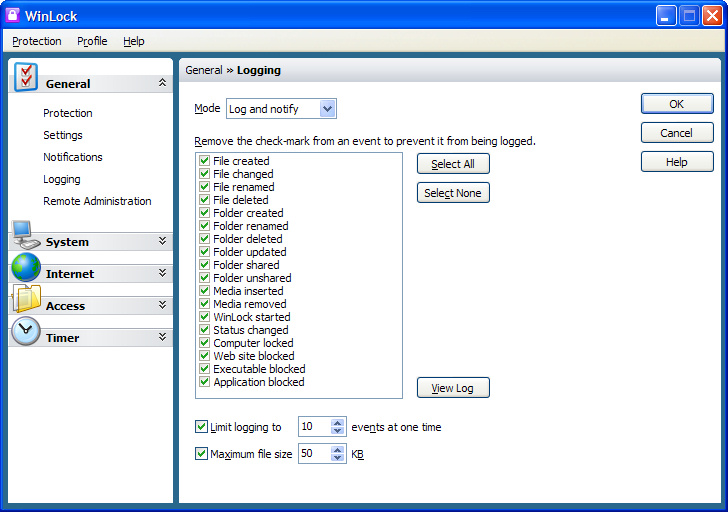Uncheck the File changed event
Image resolution: width=728 pixels, height=512 pixels.
coord(204,174)
